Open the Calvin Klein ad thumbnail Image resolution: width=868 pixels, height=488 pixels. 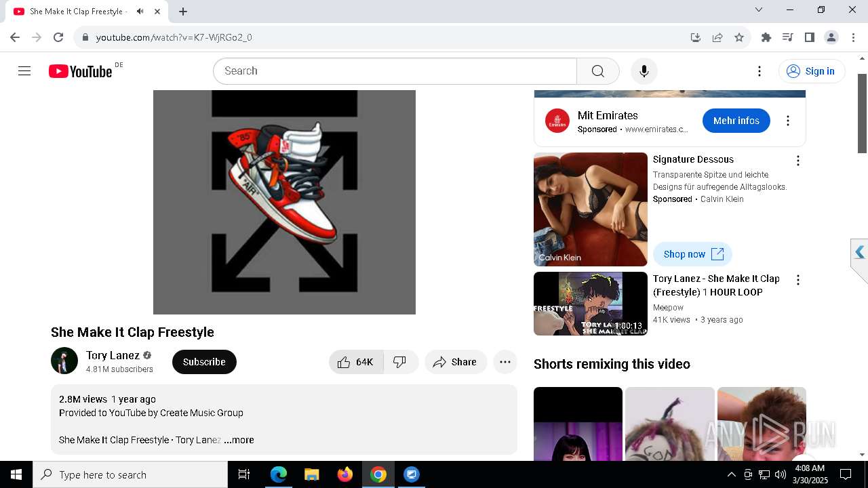point(591,209)
